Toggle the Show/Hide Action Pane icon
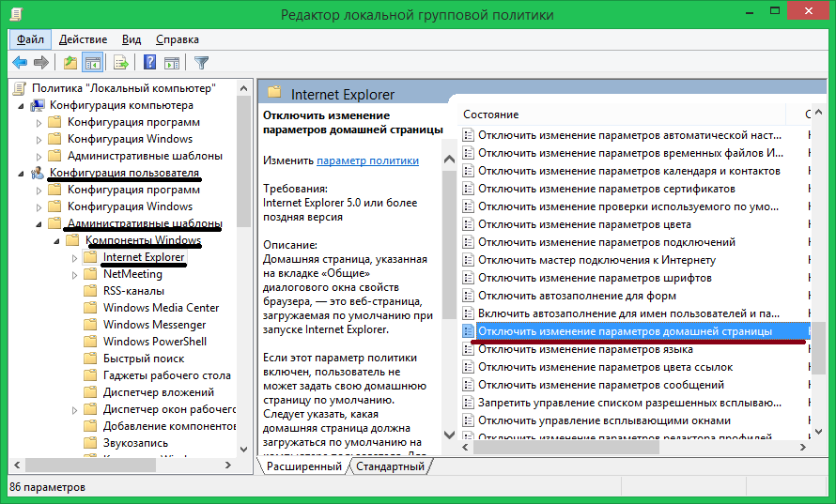The width and height of the screenshot is (836, 504). pyautogui.click(x=172, y=63)
